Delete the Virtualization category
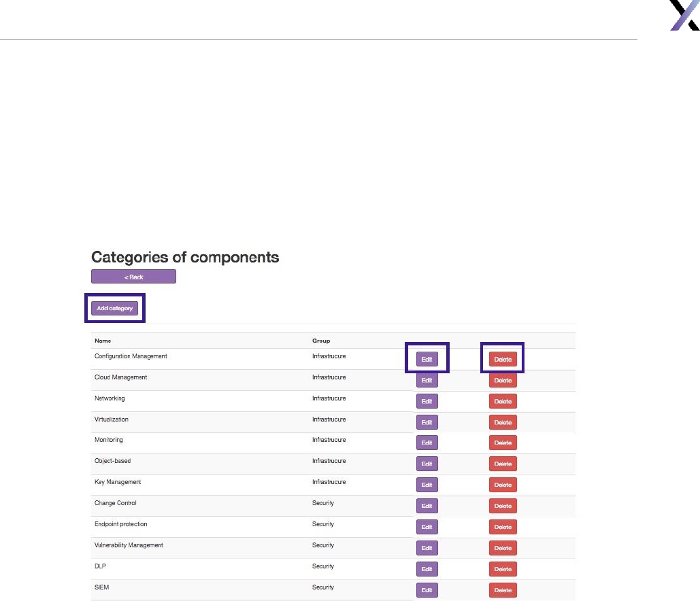 (503, 423)
